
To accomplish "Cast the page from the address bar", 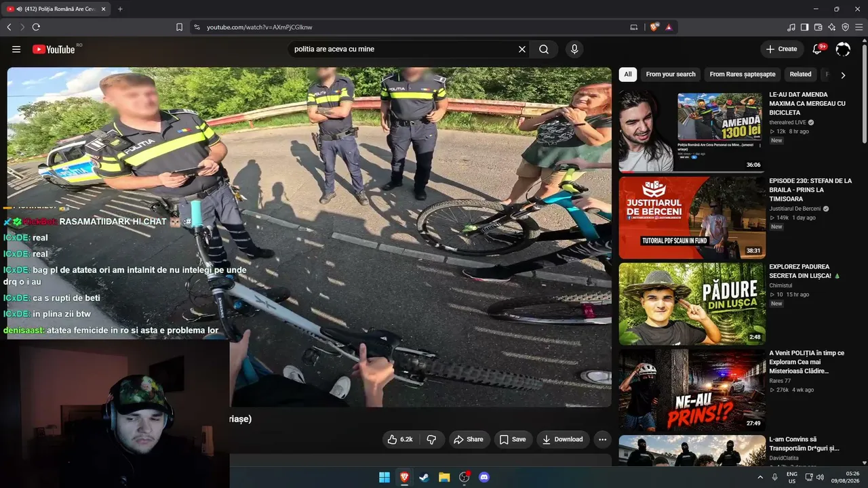I will (x=634, y=27).
